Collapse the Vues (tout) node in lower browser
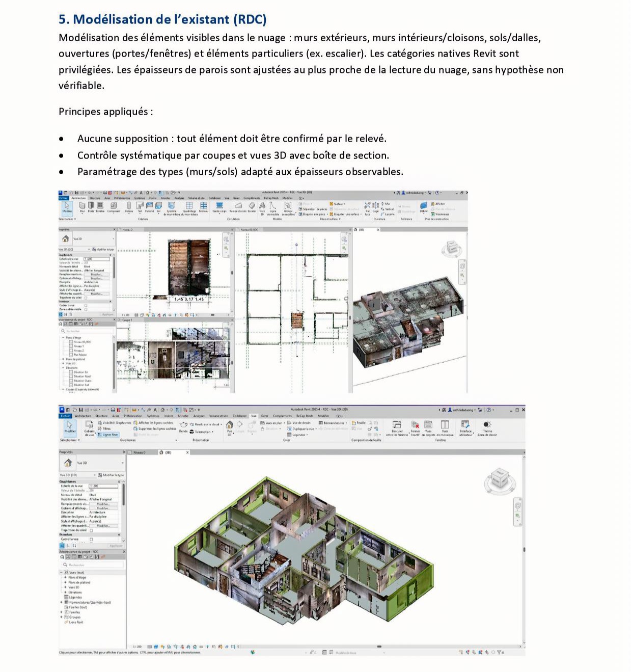Image resolution: width=632 pixels, height=672 pixels. click(x=61, y=573)
